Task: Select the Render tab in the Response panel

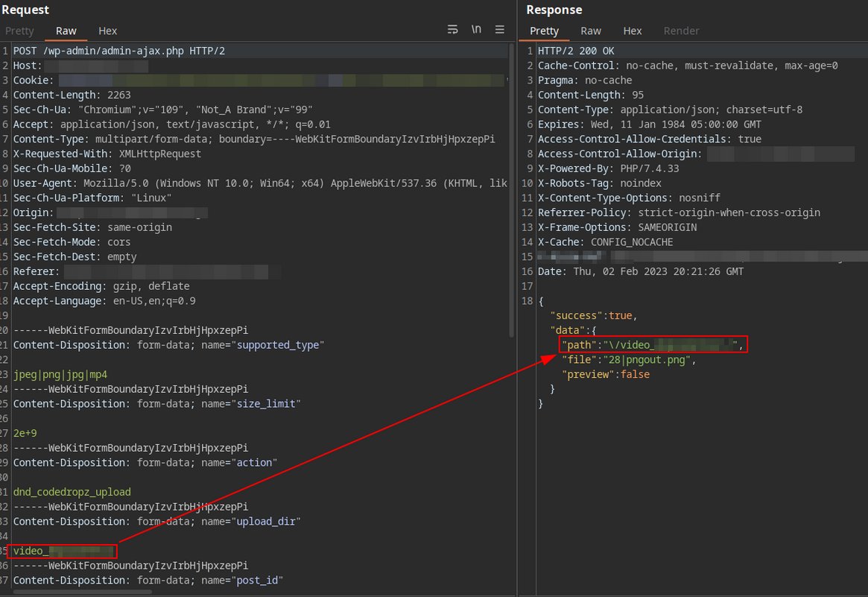Action: click(x=680, y=31)
